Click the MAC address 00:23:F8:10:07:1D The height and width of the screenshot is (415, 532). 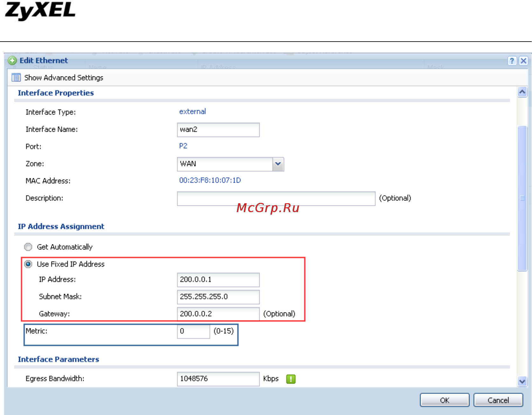[210, 180]
